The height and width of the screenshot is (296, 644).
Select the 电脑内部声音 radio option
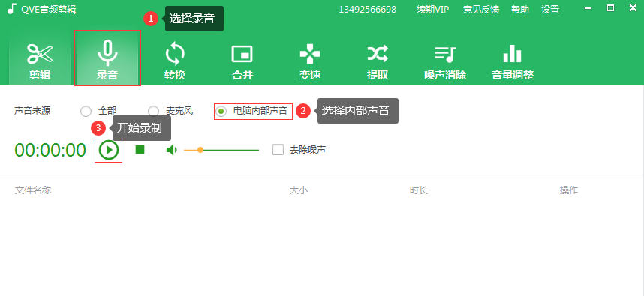click(x=221, y=111)
